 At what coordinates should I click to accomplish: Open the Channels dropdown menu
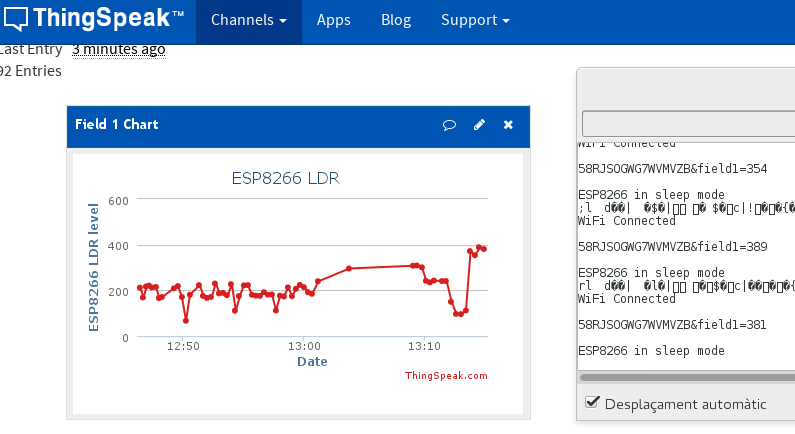click(249, 20)
